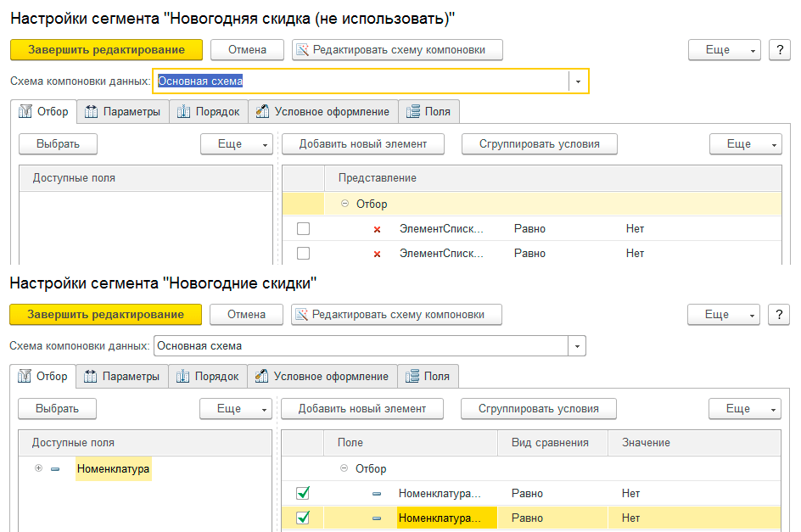Open the Параметры tab in "Новогодние скидки" panel
Screen dimensions: 801x532
(x=121, y=377)
